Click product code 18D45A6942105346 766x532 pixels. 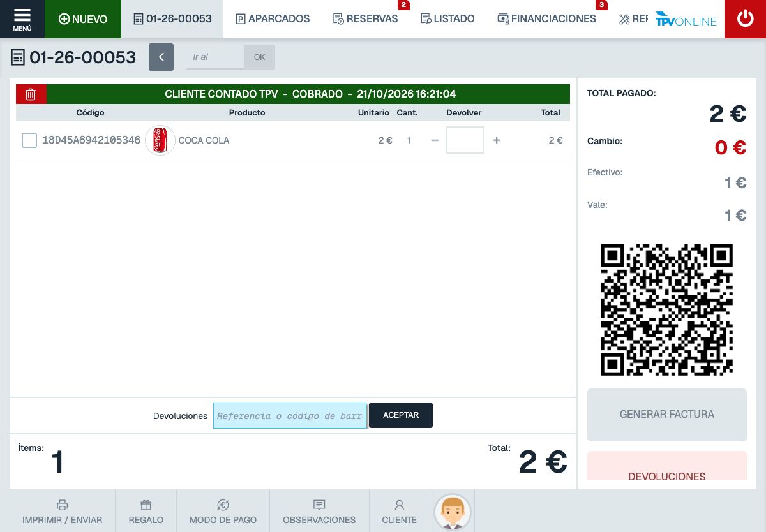click(x=91, y=140)
